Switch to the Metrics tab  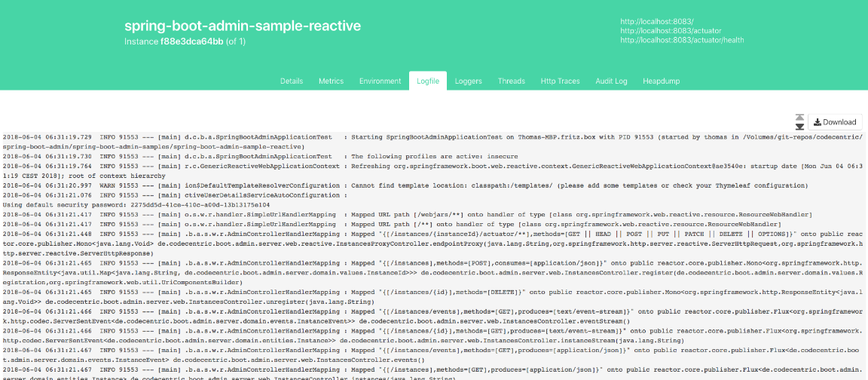pos(331,81)
